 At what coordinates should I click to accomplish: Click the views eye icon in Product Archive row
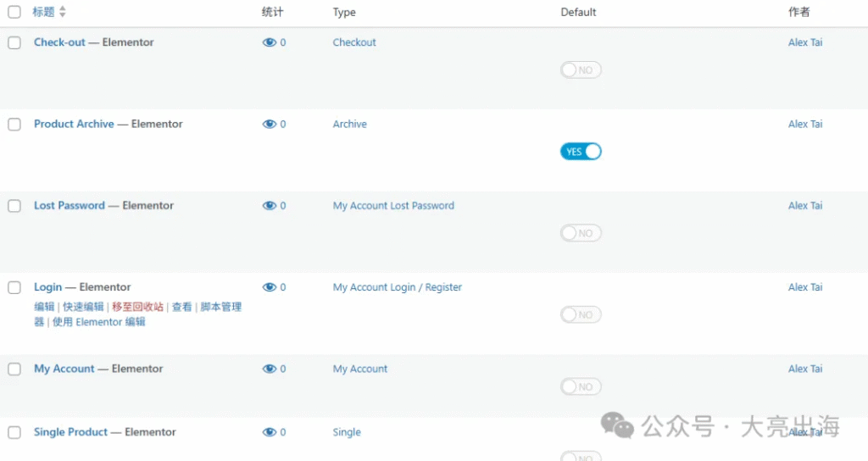click(269, 124)
